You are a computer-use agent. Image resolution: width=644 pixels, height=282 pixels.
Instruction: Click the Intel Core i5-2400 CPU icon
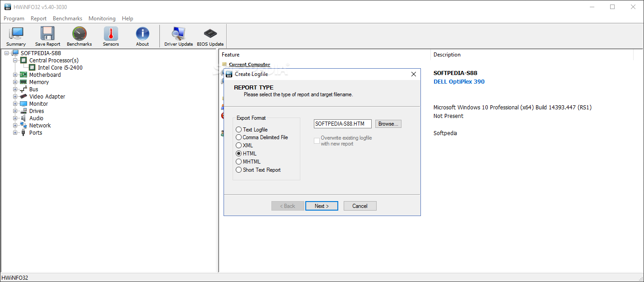[32, 67]
